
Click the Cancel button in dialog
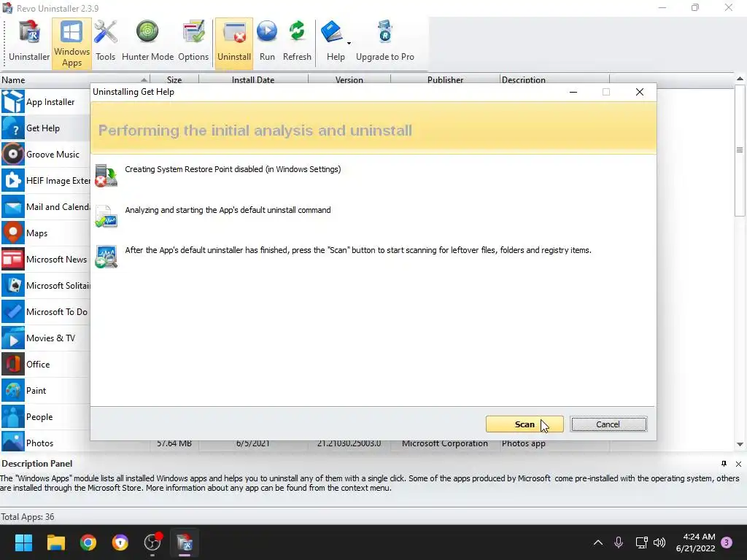[x=608, y=424]
